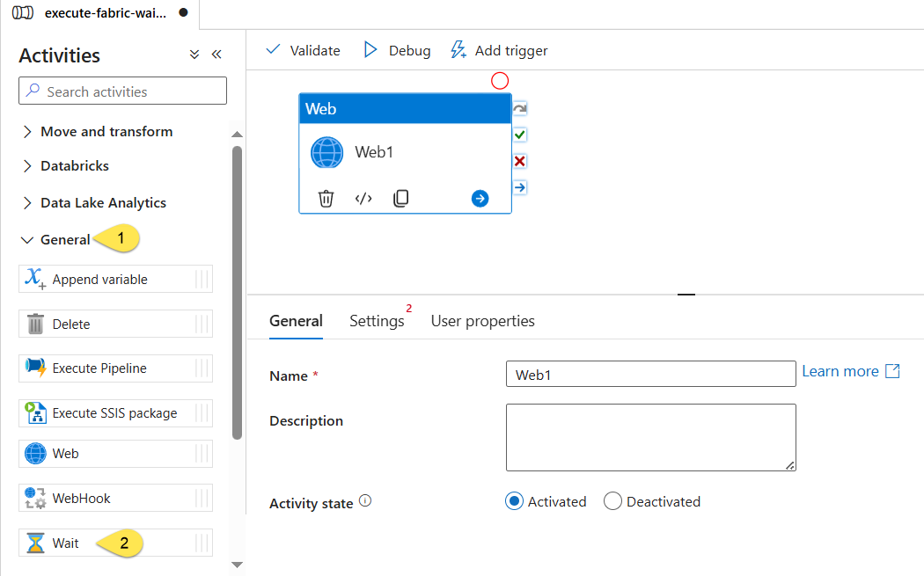The width and height of the screenshot is (924, 576).
Task: Click the pipeline icon in the tab header
Action: [23, 12]
